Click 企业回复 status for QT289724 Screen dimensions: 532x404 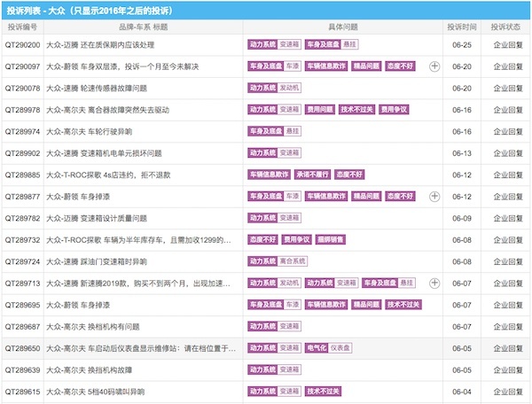pos(508,261)
